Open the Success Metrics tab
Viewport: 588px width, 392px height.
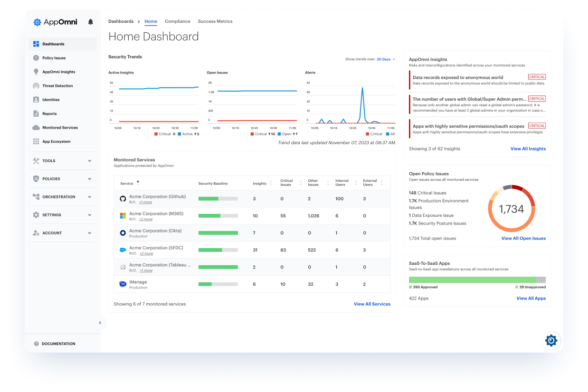pos(215,21)
